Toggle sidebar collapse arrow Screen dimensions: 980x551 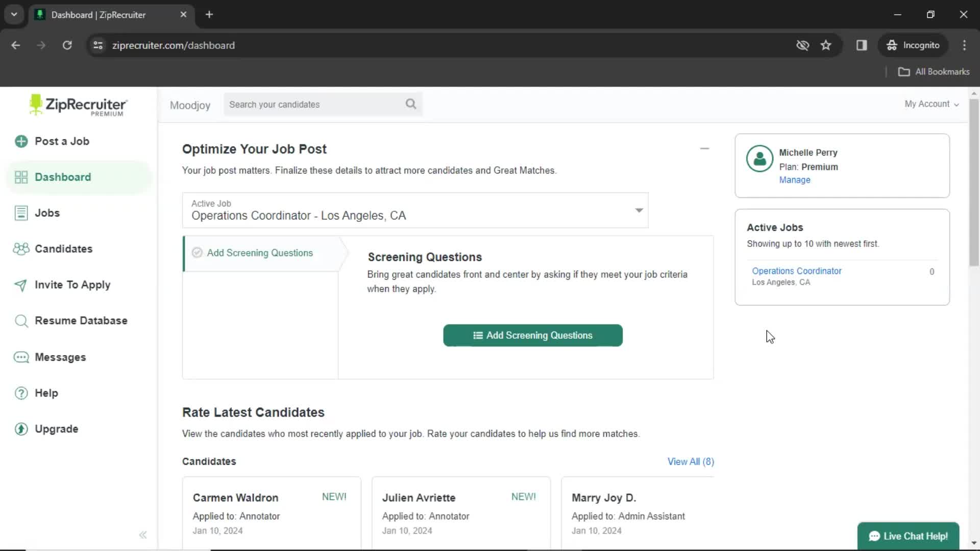[x=143, y=534]
